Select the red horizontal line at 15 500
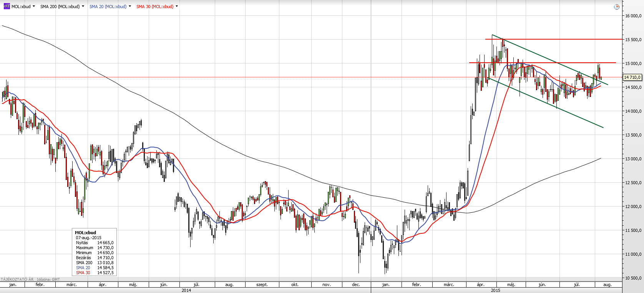 pyautogui.click(x=553, y=39)
